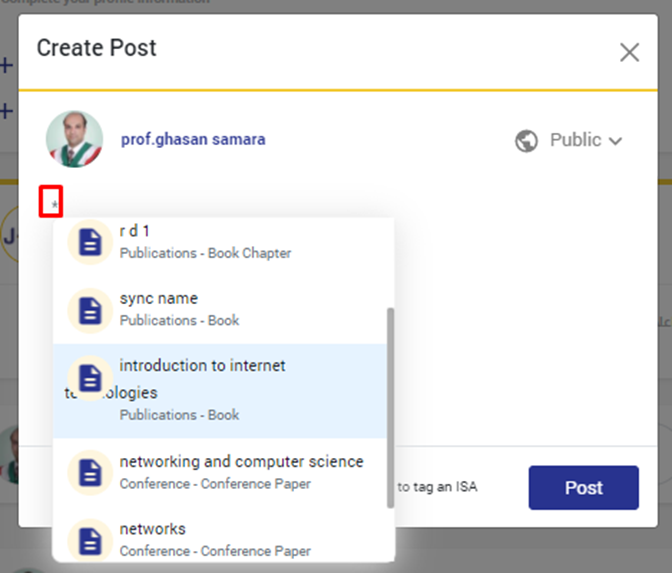The height and width of the screenshot is (573, 672).
Task: Click document icon for introduction to internet technologies
Action: click(89, 378)
